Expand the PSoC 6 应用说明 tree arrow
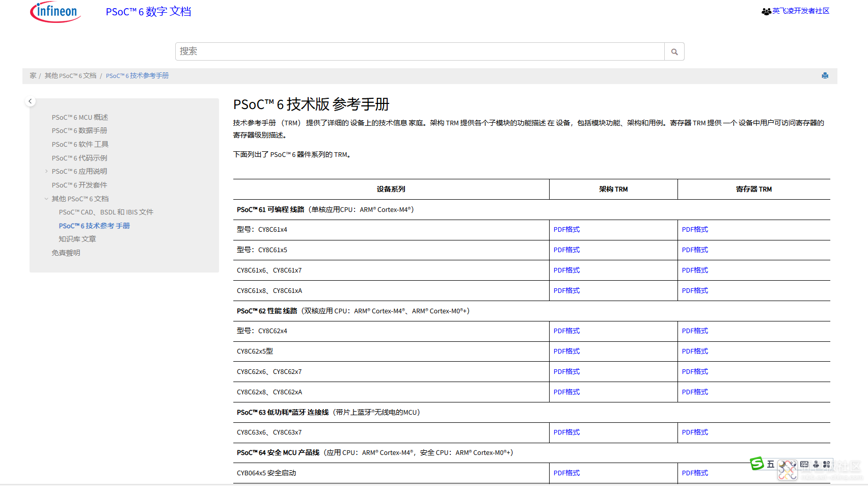 pyautogui.click(x=46, y=171)
